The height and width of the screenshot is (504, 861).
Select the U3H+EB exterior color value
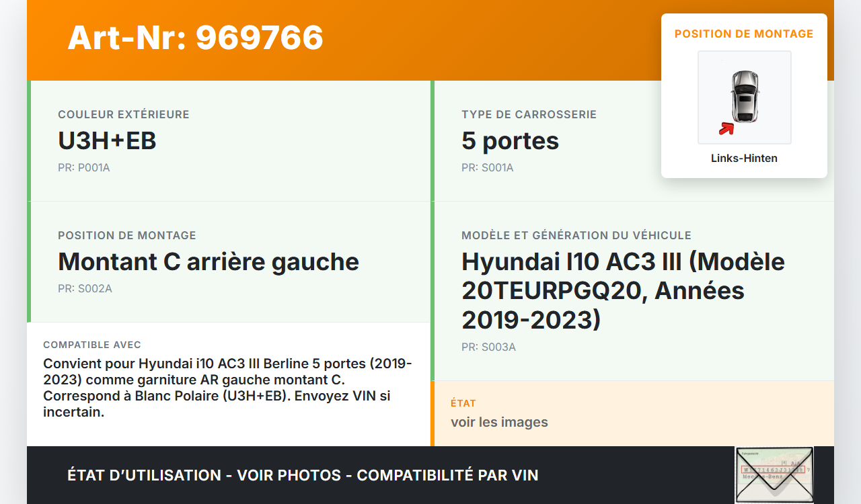click(x=107, y=141)
